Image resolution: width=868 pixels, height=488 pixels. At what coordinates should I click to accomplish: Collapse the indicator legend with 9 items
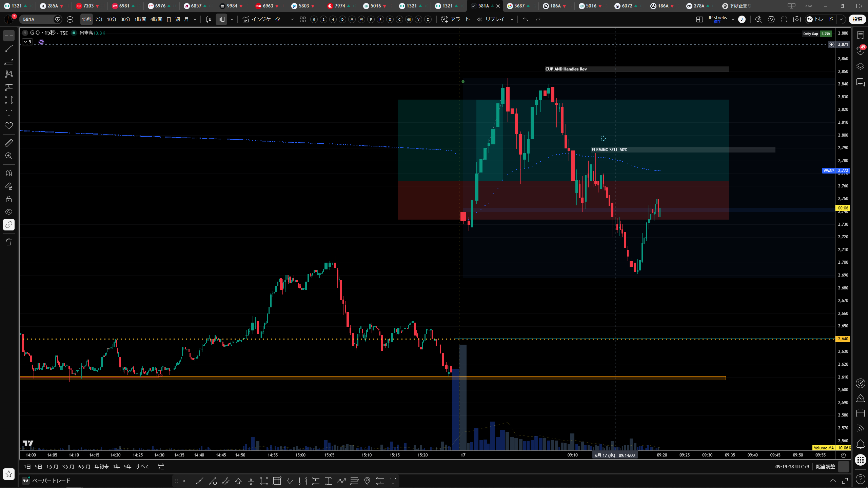tap(27, 42)
